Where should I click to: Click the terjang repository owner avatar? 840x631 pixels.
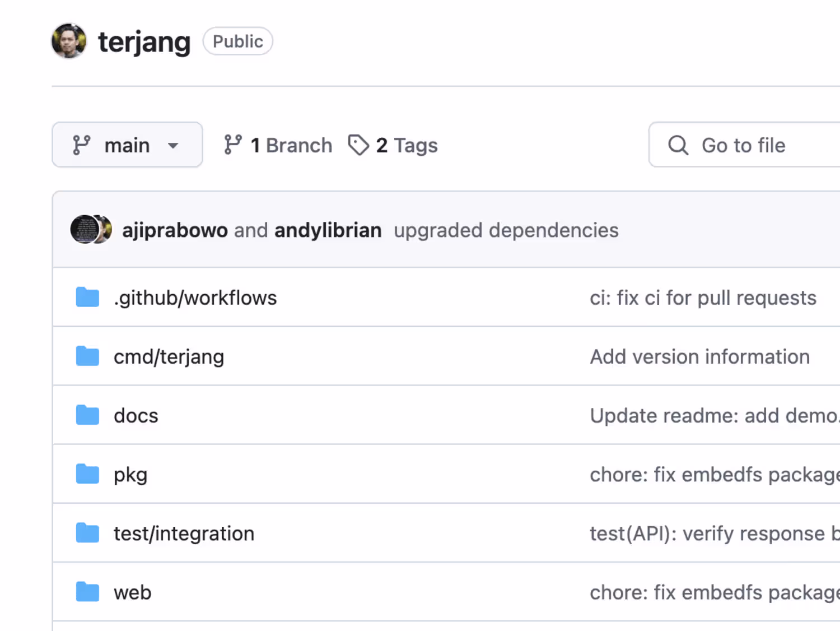69,41
